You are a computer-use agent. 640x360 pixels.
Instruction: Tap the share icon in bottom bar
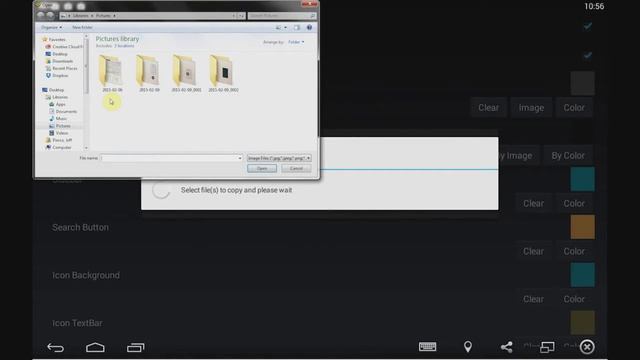click(507, 347)
